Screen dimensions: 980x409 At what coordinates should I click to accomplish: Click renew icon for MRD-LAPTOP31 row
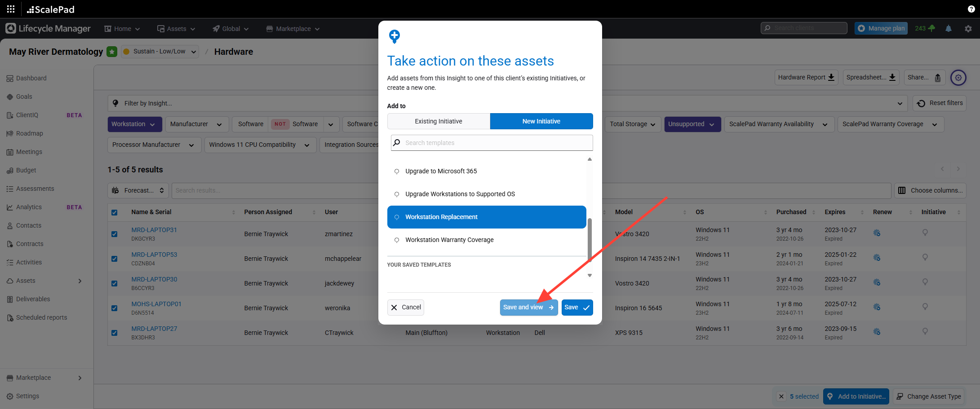coord(877,233)
